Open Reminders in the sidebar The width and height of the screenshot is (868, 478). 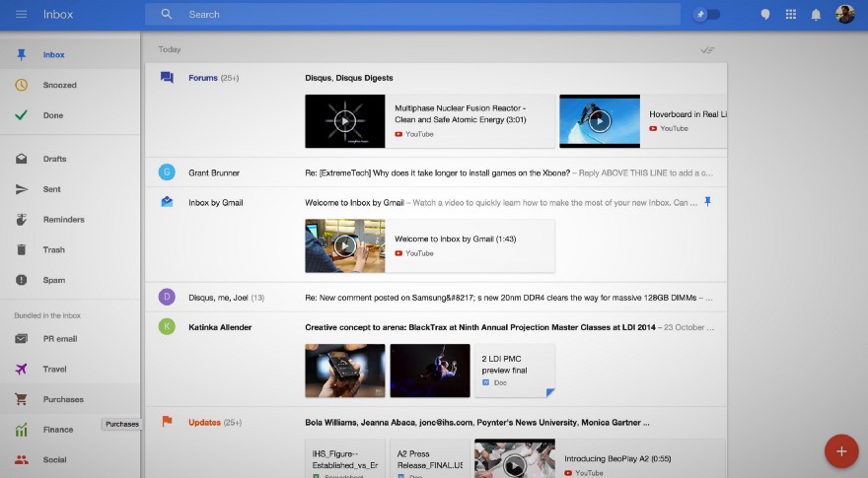pos(70,220)
